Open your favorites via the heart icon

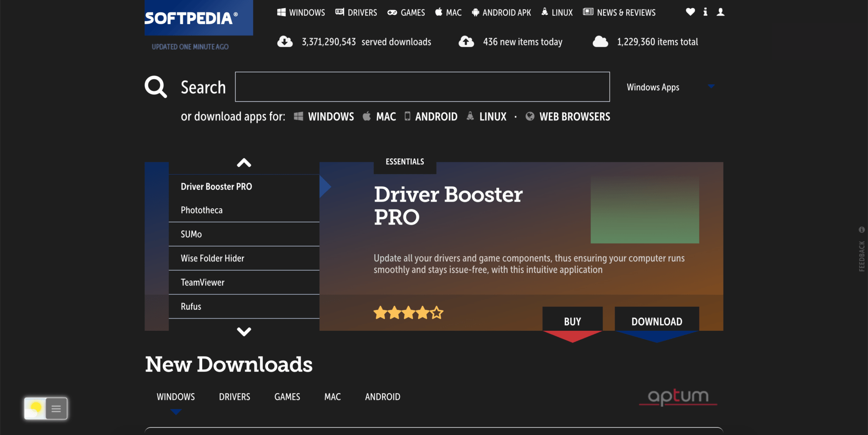[690, 12]
